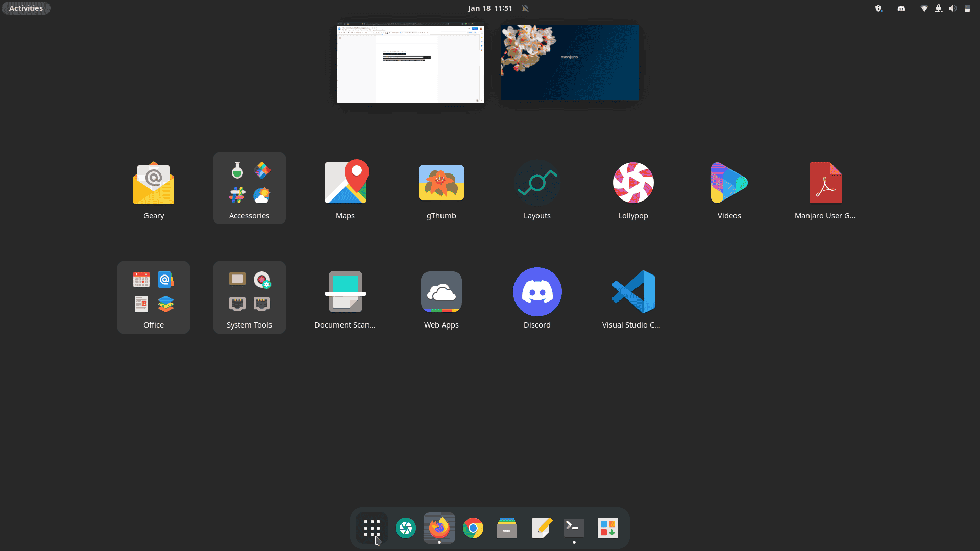
Task: Open Terminal from the dock
Action: [x=574, y=528]
